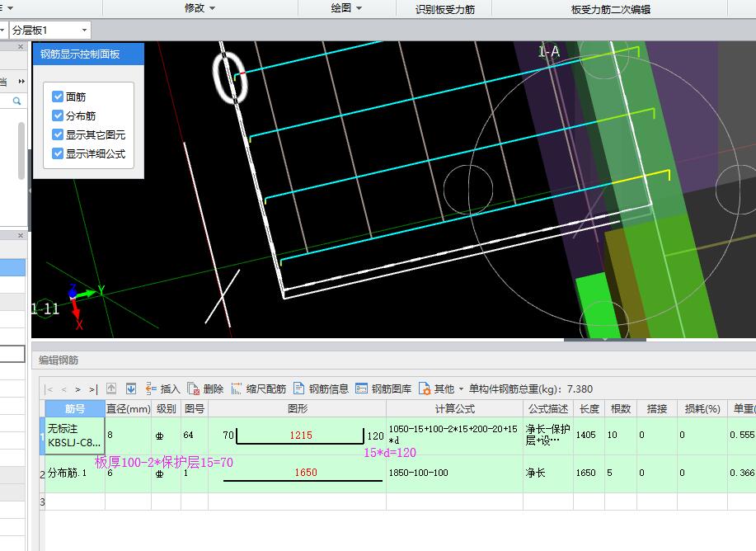The height and width of the screenshot is (551, 756).
Task: Open 钢筋信息 from toolbar
Action: (x=321, y=389)
